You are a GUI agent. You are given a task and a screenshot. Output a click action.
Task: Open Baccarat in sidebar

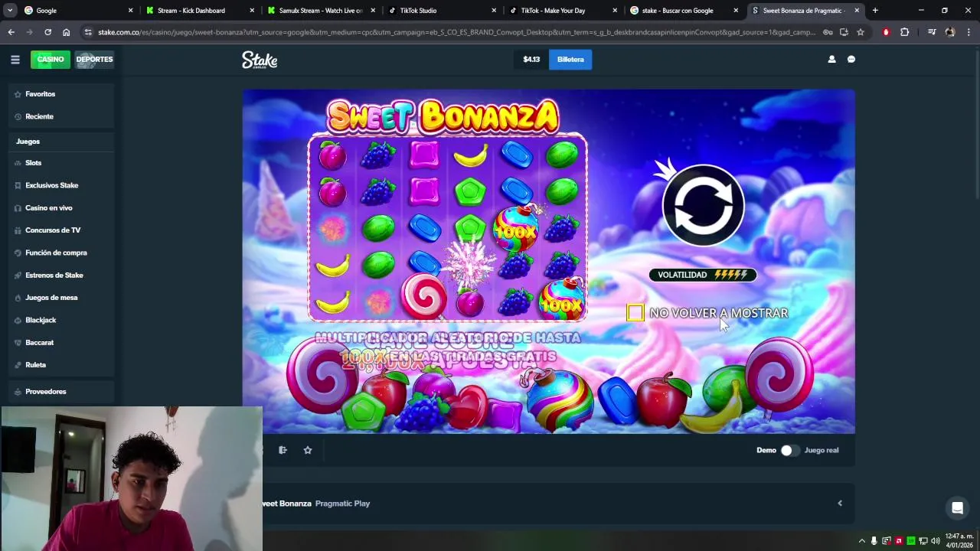pos(61,342)
